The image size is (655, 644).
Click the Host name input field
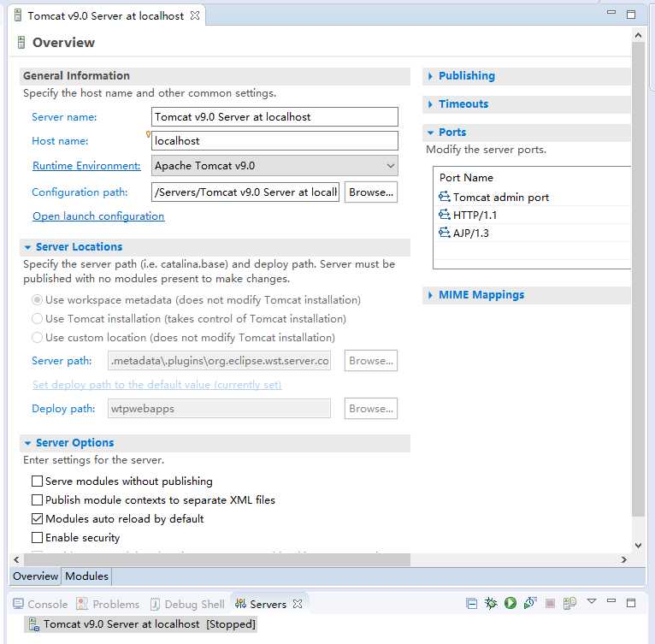pyautogui.click(x=274, y=141)
